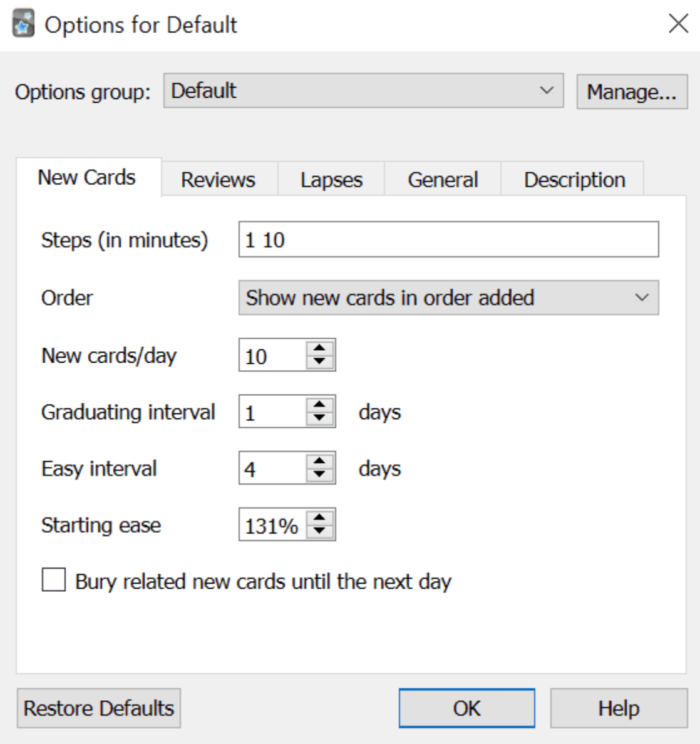Switch to the Reviews tab
Image resolution: width=700 pixels, height=744 pixels.
218,179
